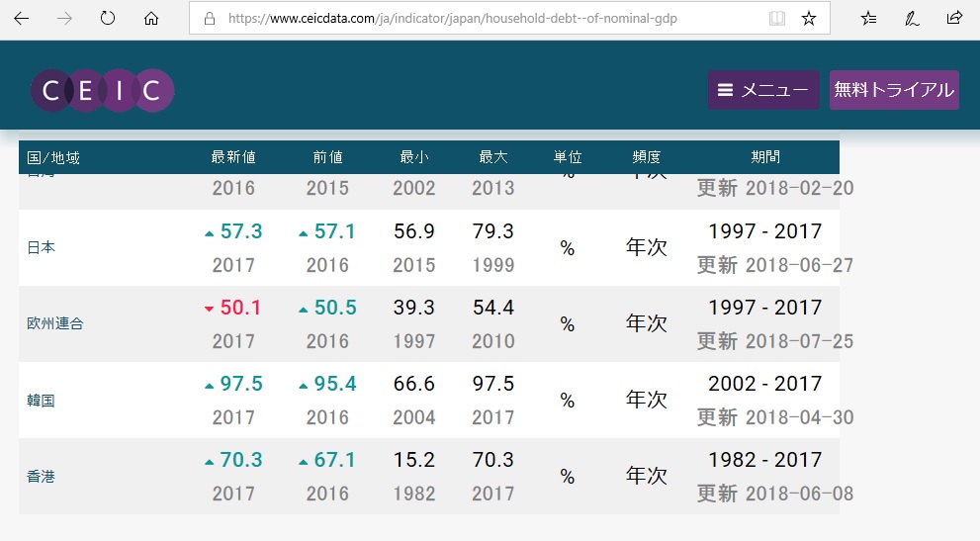Go to browser home page icon
The width and height of the screenshot is (980, 541).
click(x=151, y=18)
